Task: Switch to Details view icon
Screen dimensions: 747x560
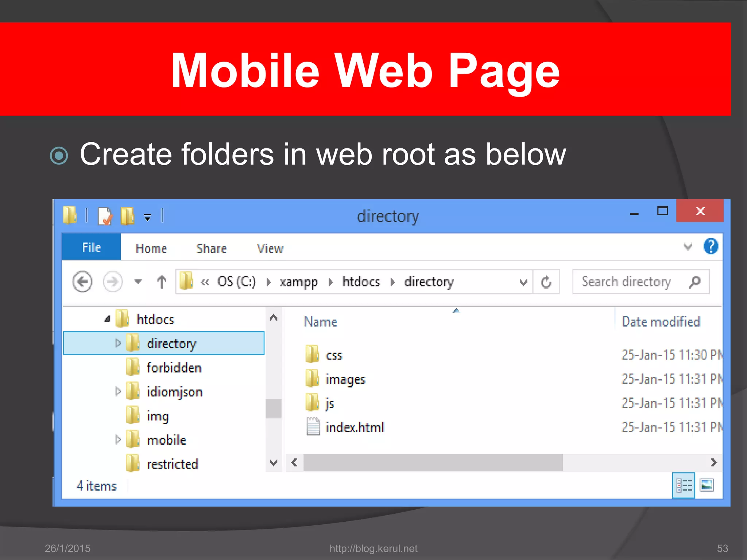Action: [684, 485]
